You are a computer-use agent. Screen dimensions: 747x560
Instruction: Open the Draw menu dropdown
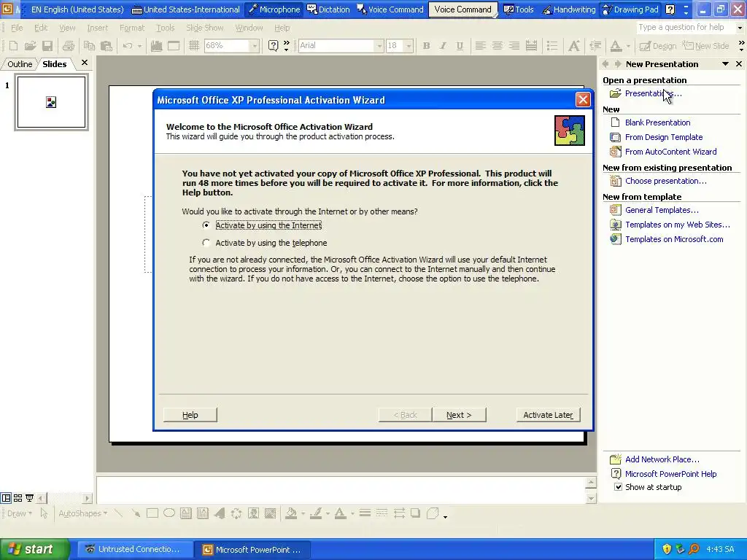(x=20, y=513)
